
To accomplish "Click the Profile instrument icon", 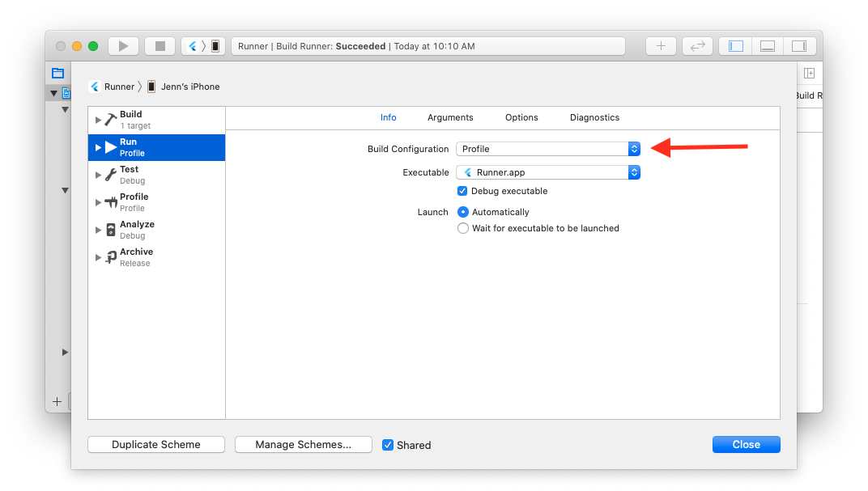I will click(111, 202).
